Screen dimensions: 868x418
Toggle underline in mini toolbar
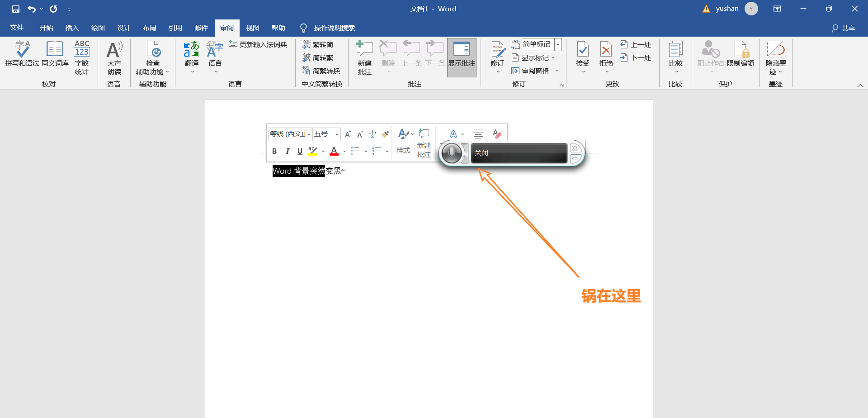pos(300,151)
